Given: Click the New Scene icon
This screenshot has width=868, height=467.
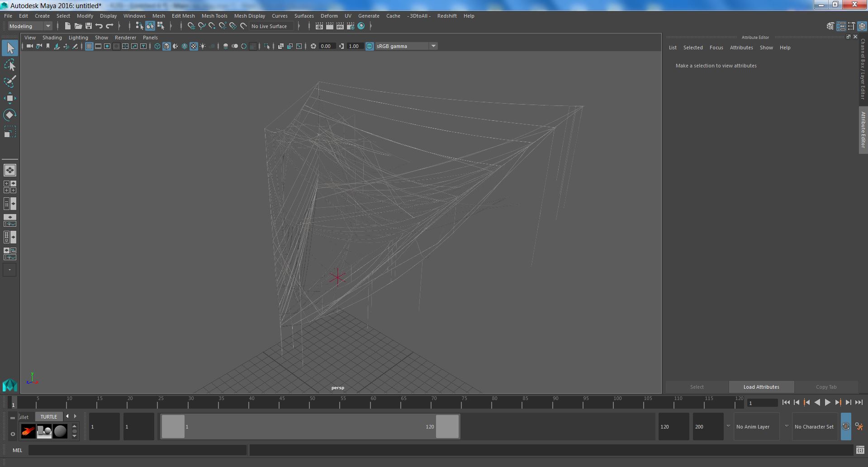Looking at the screenshot, I should [x=67, y=26].
